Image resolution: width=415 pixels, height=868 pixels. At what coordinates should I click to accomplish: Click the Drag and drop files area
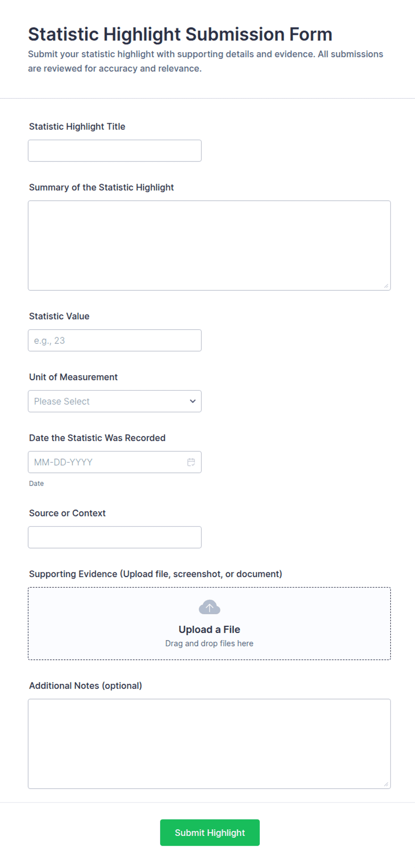point(209,624)
